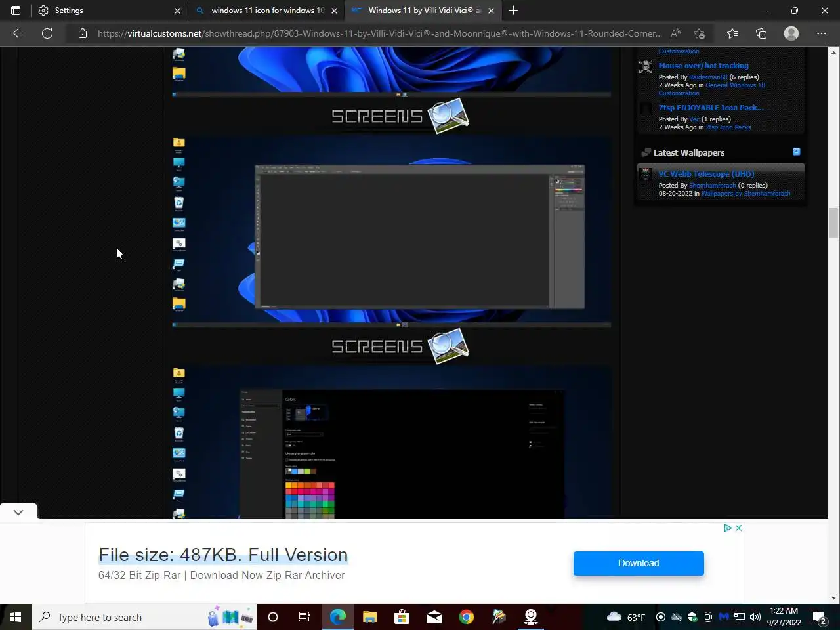The image size is (840, 630).
Task: Click the second SCREENS magnifier banner
Action: pos(400,346)
